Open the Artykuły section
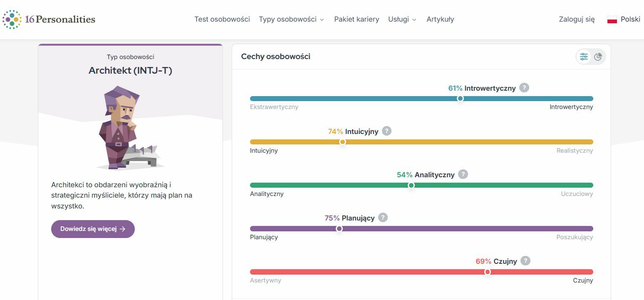Image resolution: width=644 pixels, height=300 pixels. pyautogui.click(x=440, y=19)
